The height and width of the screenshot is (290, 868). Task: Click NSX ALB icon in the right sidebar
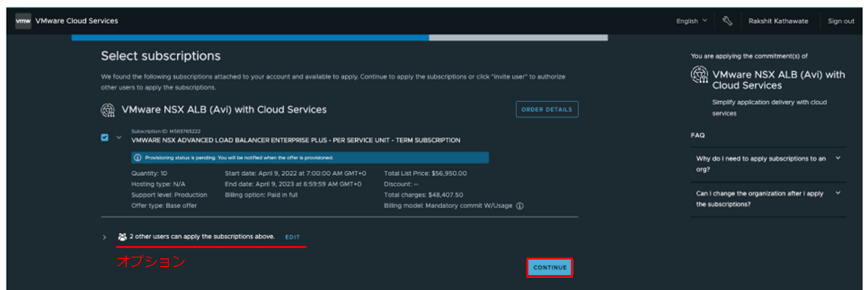pyautogui.click(x=699, y=75)
